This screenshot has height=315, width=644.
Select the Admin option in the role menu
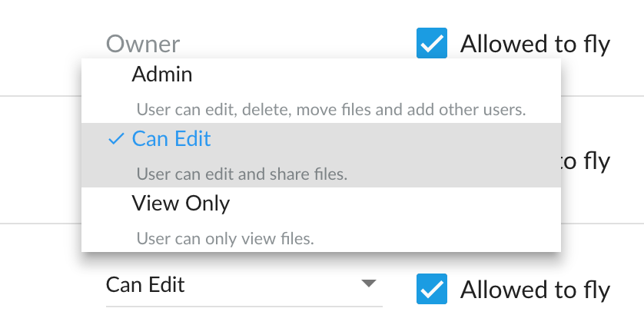(162, 75)
